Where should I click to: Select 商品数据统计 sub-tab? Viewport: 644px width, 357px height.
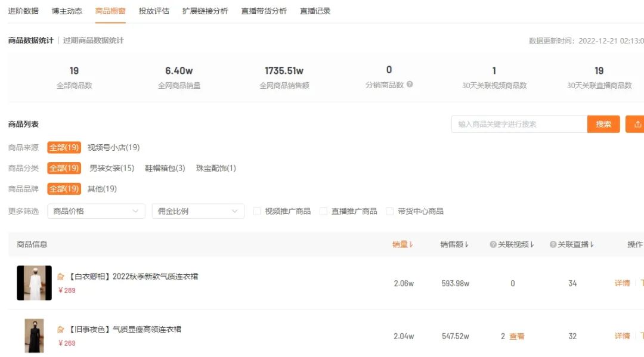click(x=31, y=40)
